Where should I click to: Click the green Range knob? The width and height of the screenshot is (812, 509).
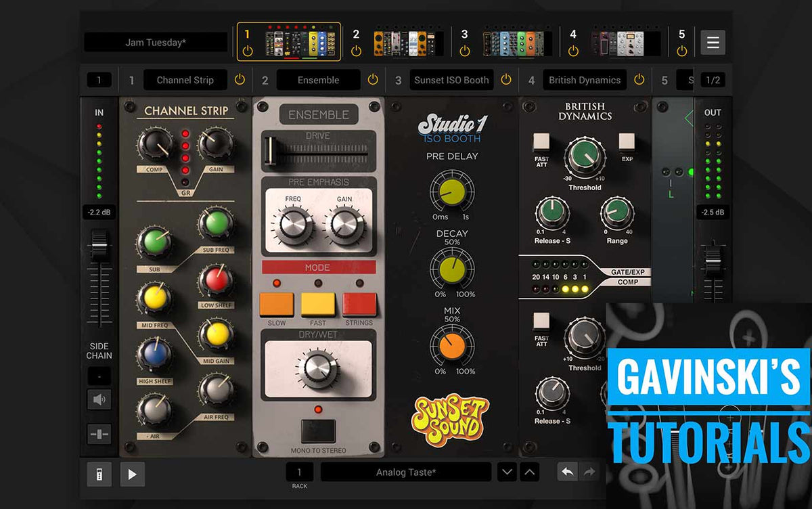tap(616, 213)
